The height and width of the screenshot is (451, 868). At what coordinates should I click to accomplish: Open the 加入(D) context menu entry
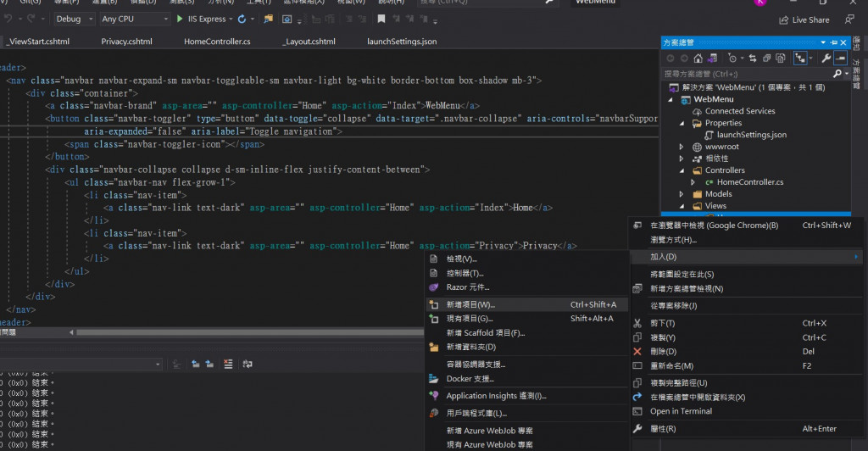pyautogui.click(x=746, y=257)
